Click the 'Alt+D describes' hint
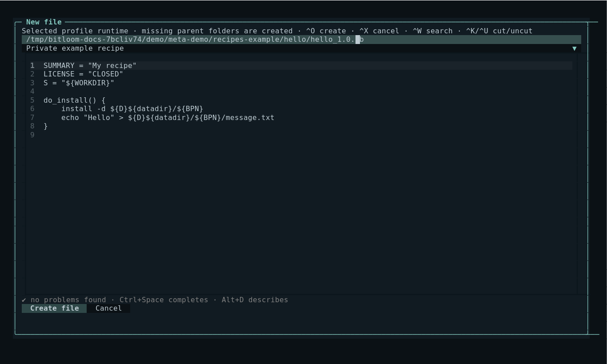The height and width of the screenshot is (364, 607). [x=255, y=300]
